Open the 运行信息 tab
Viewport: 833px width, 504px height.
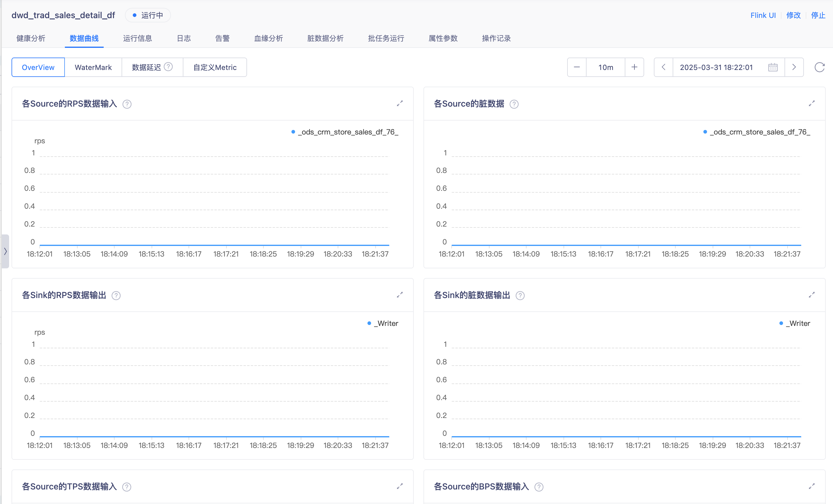click(x=138, y=38)
